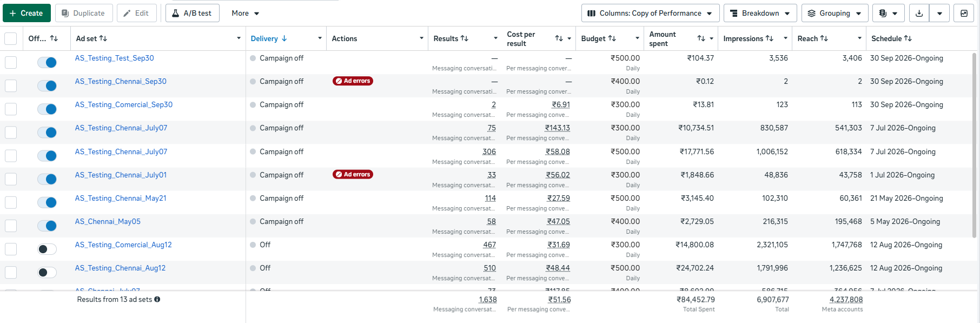Open the Delivery column options arrow

320,38
